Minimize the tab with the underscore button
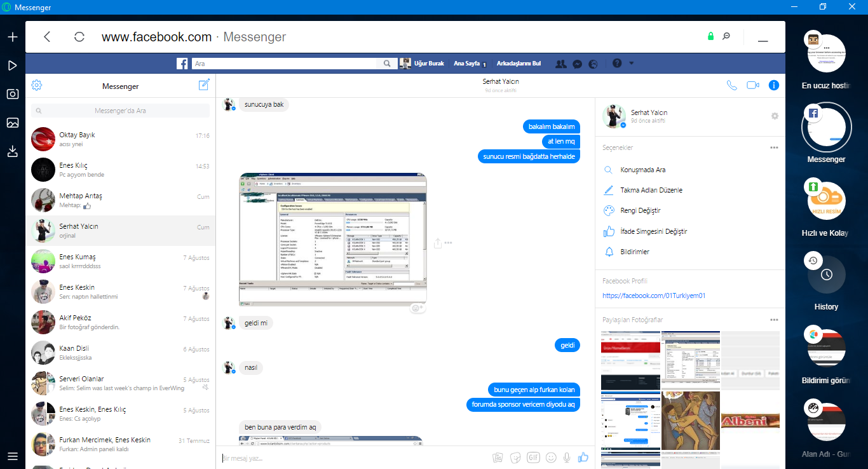The height and width of the screenshot is (469, 868). pyautogui.click(x=763, y=41)
